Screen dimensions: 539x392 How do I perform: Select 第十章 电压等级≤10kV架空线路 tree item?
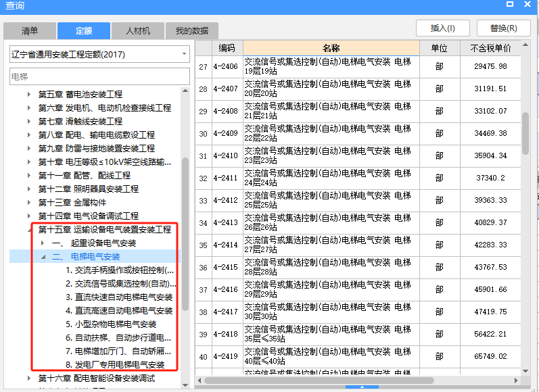(x=105, y=162)
